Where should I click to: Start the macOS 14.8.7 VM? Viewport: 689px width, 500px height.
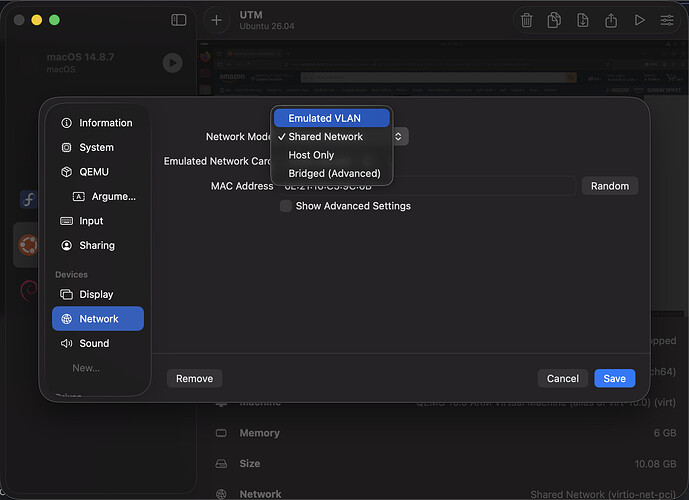point(173,63)
